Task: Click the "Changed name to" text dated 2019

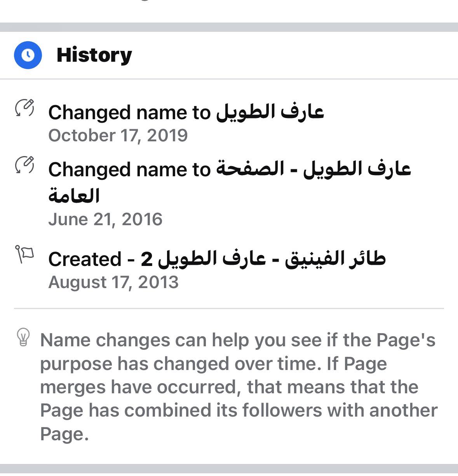Action: (129, 113)
